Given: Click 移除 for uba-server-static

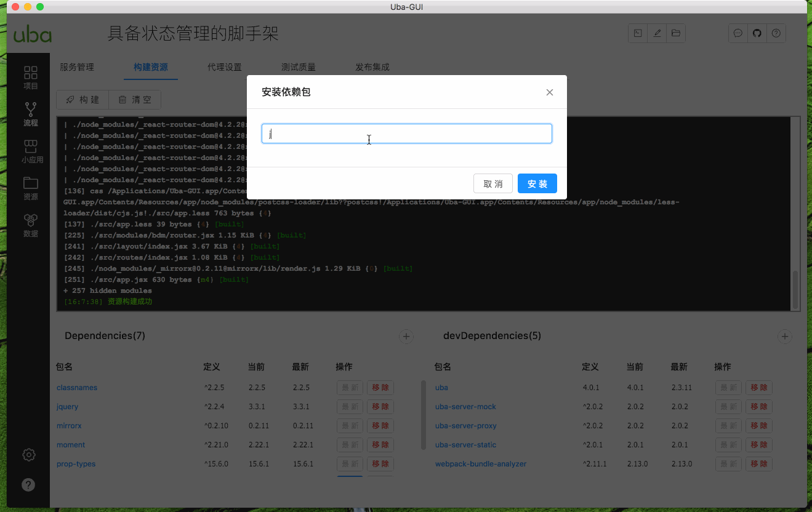Looking at the screenshot, I should (x=759, y=445).
